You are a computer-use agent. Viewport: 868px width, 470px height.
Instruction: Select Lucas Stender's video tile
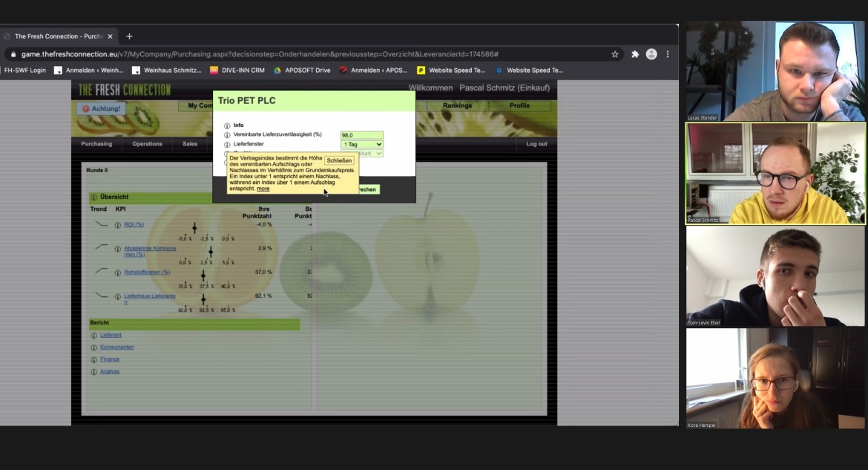point(775,71)
